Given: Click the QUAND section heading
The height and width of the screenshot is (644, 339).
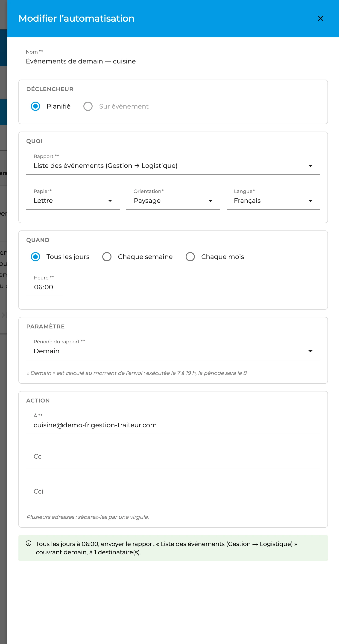Looking at the screenshot, I should 38,240.
